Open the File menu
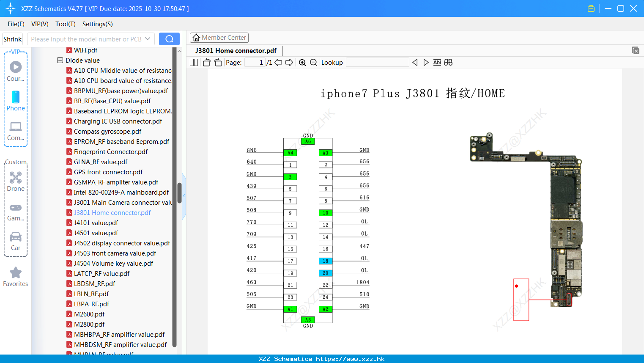The image size is (644, 363). coord(16,24)
